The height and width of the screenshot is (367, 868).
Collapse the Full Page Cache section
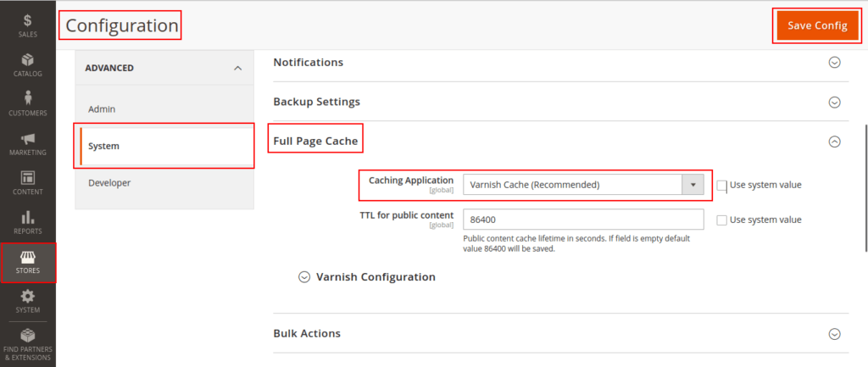tap(834, 142)
